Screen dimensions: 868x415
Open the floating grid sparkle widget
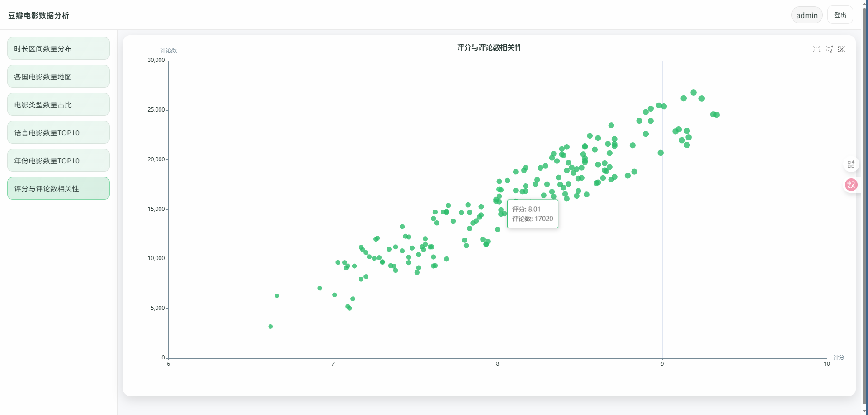(x=851, y=164)
